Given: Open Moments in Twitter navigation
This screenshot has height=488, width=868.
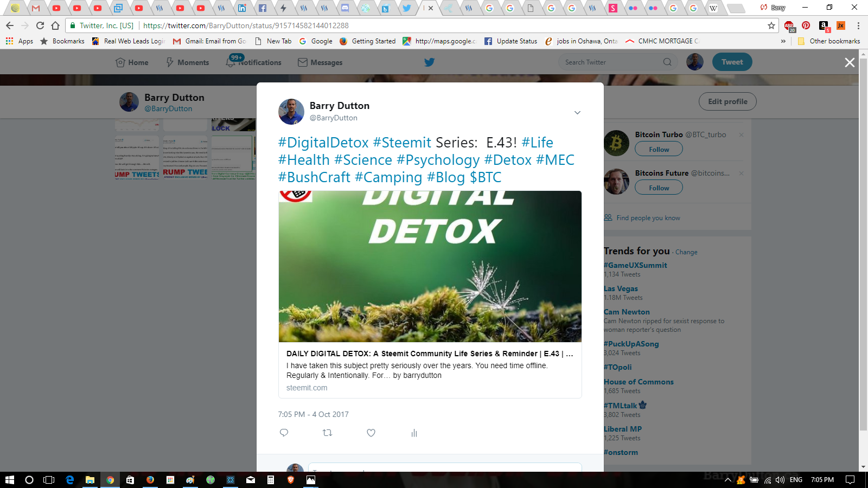Looking at the screenshot, I should 187,62.
